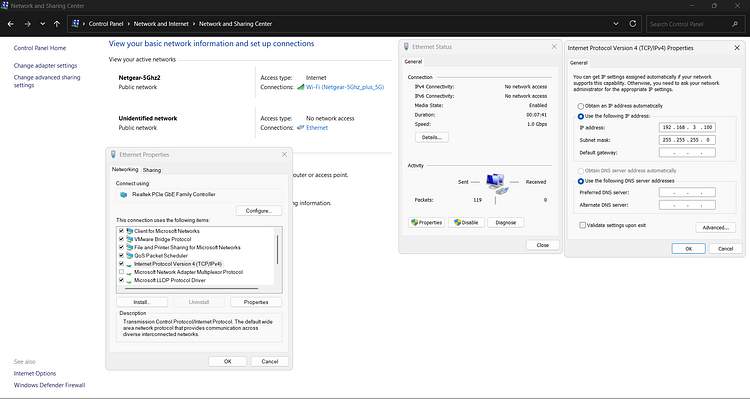Click Details button in Ethernet Status
Viewport: 750px width, 399px height.
click(x=432, y=137)
